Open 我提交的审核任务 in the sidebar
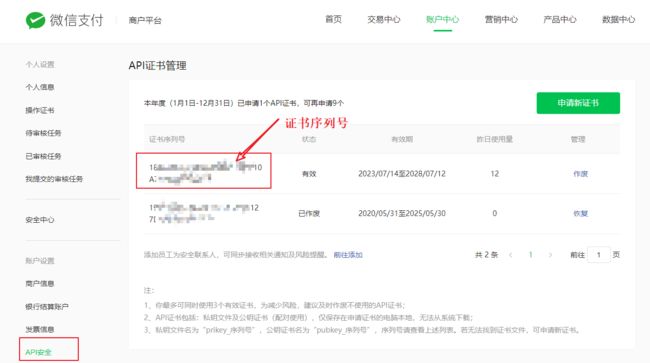The width and height of the screenshot is (650, 363). pos(54,179)
